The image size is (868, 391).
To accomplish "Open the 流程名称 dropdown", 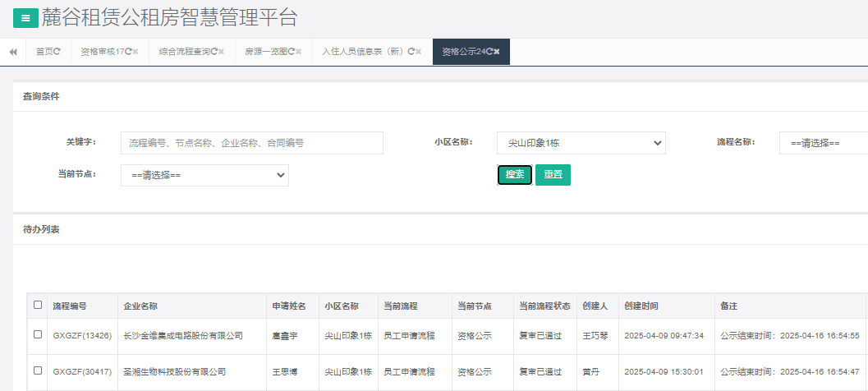I will 823,143.
